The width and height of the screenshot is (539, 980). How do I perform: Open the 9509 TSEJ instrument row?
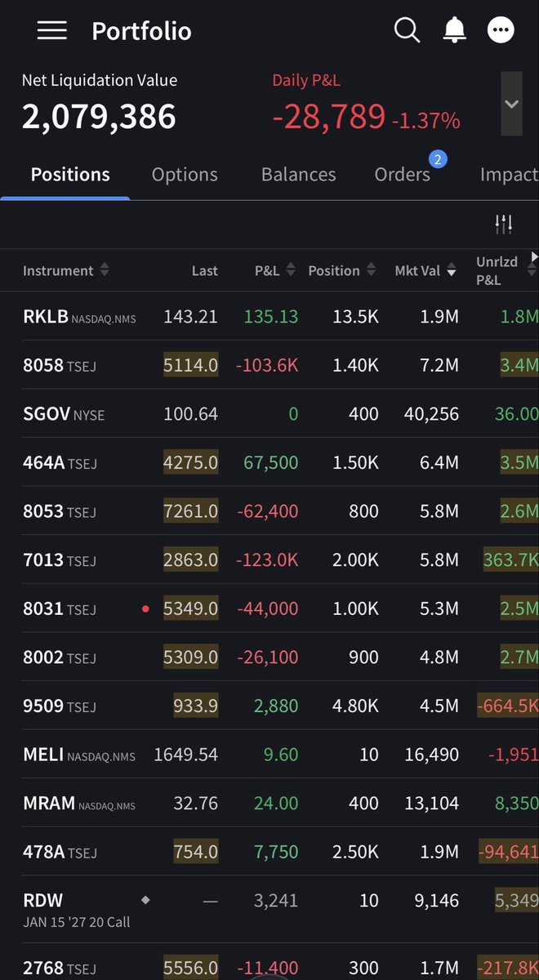click(x=269, y=706)
